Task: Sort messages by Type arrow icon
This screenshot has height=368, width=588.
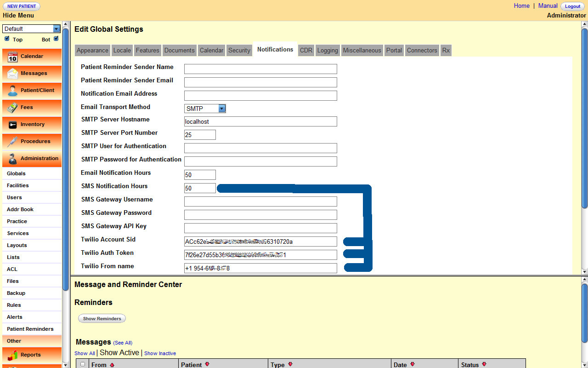Action: tap(290, 365)
